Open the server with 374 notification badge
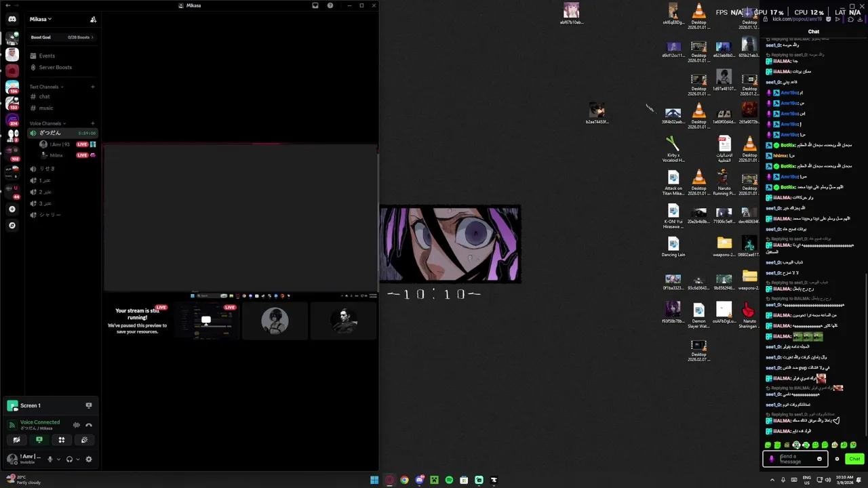The width and height of the screenshot is (868, 488). point(12,120)
